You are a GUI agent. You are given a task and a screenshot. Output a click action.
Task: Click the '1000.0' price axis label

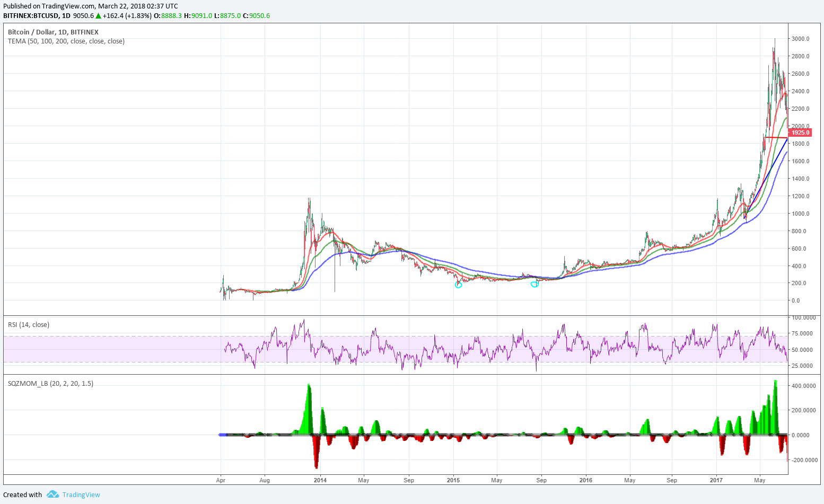(801, 214)
